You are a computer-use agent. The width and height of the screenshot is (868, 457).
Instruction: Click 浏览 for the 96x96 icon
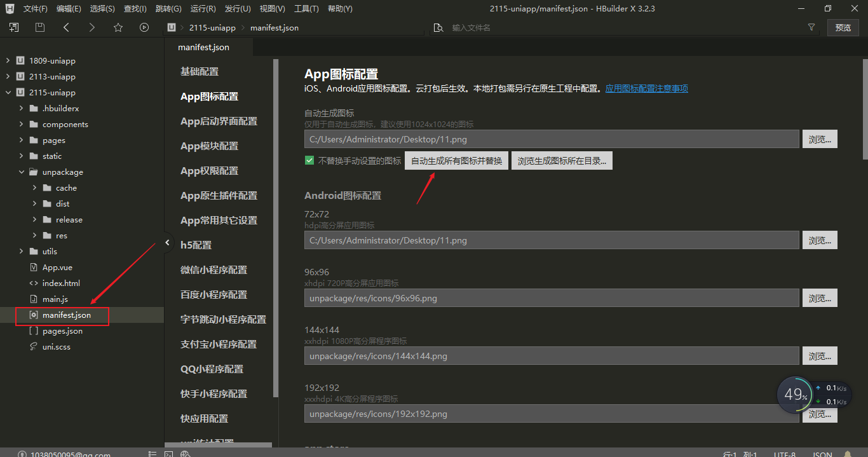[x=820, y=298]
